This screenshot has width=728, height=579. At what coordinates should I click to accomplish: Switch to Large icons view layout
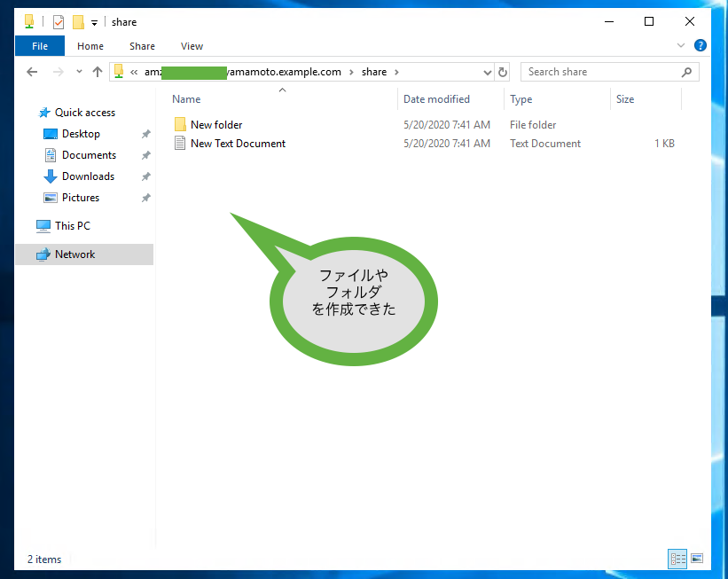point(697,559)
